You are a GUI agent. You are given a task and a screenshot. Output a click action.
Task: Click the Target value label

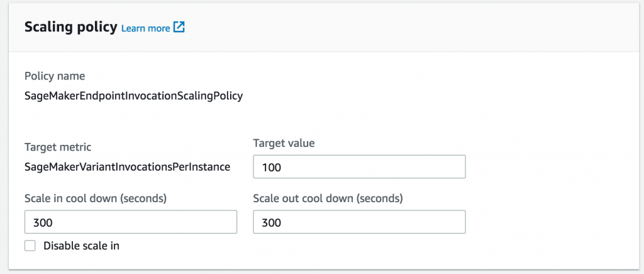pyautogui.click(x=284, y=143)
